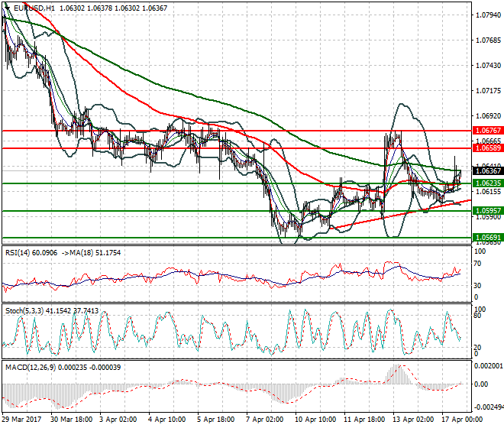Viewport: 504px width, 428px height.
Task: Click the green 1.05691 support price label
Action: coord(488,238)
